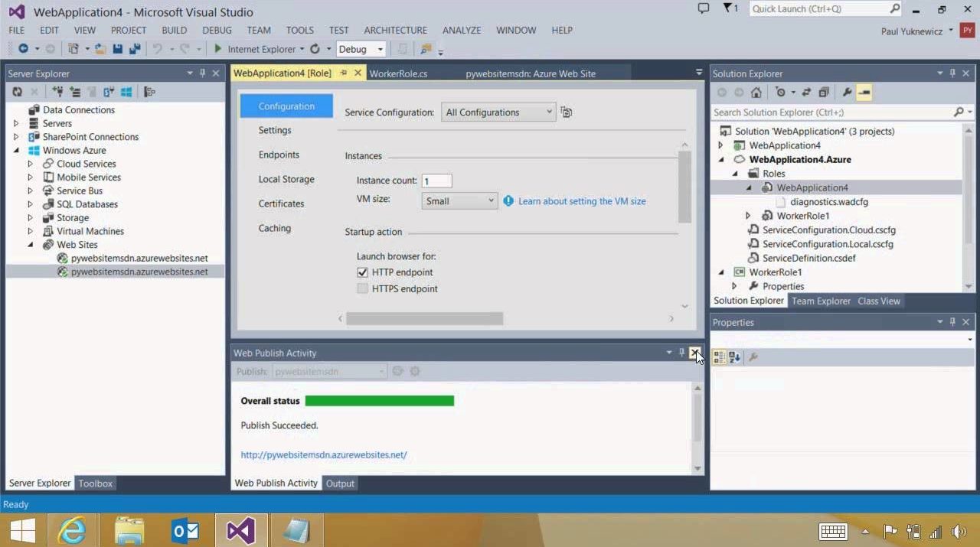The image size is (980, 547).
Task: Click the notifications flag icon in title bar
Action: tap(729, 8)
